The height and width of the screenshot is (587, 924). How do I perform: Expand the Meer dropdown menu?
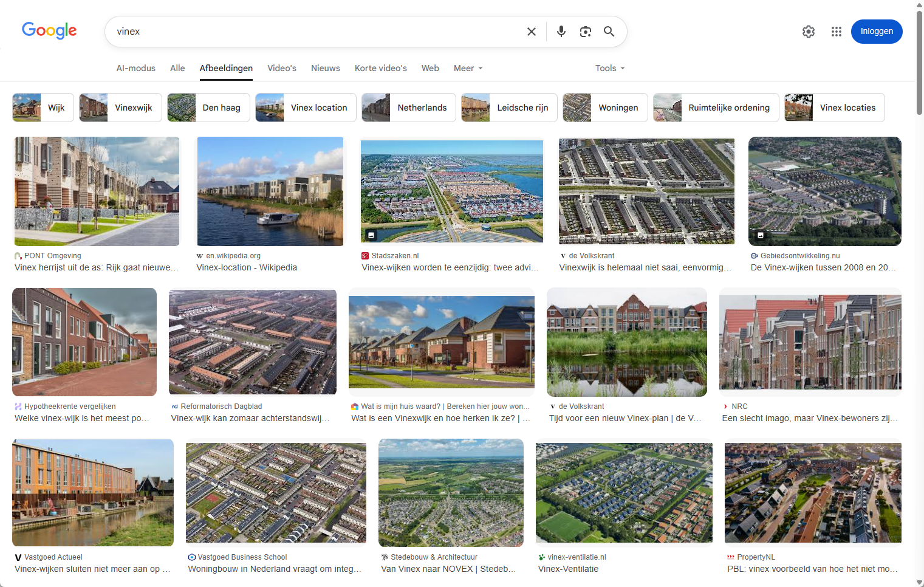click(468, 68)
